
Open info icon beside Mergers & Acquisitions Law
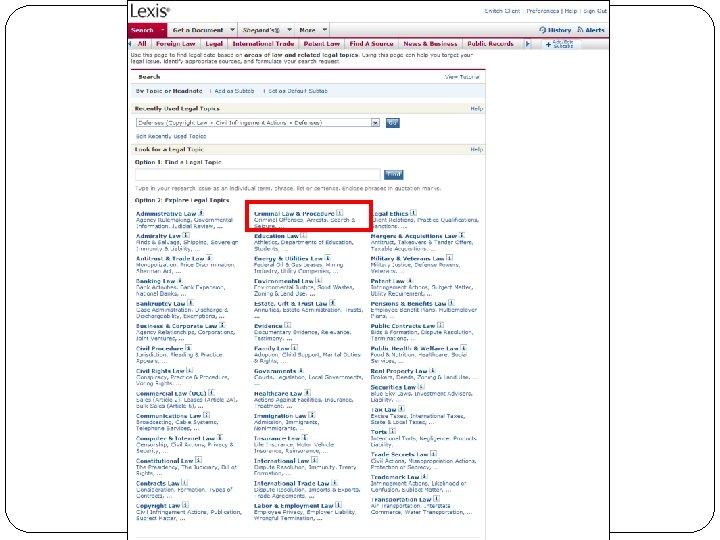pos(462,236)
